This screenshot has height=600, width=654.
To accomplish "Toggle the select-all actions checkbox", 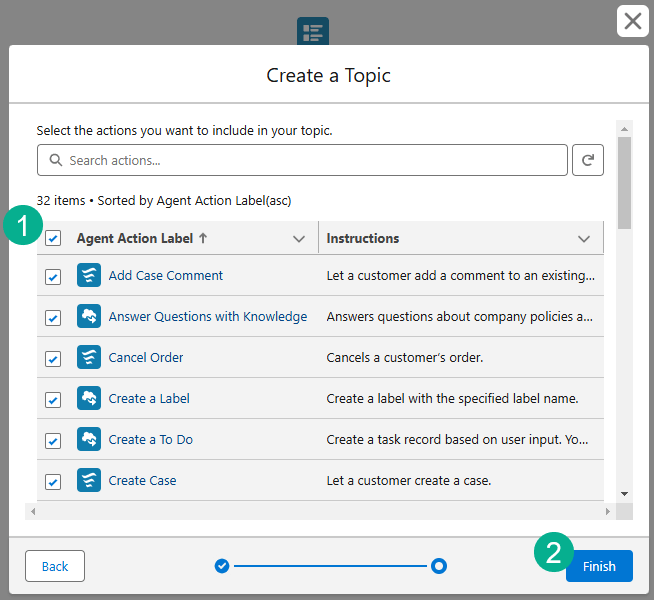I will coord(53,238).
